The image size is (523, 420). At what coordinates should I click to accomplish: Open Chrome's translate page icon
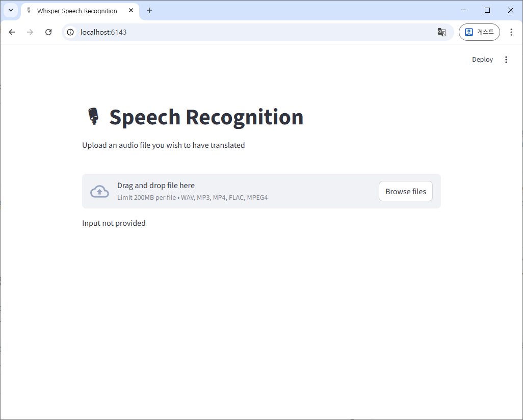click(441, 32)
